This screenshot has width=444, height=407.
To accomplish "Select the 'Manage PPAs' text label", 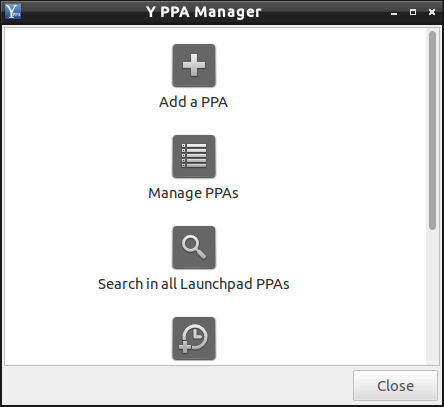I will 193,193.
